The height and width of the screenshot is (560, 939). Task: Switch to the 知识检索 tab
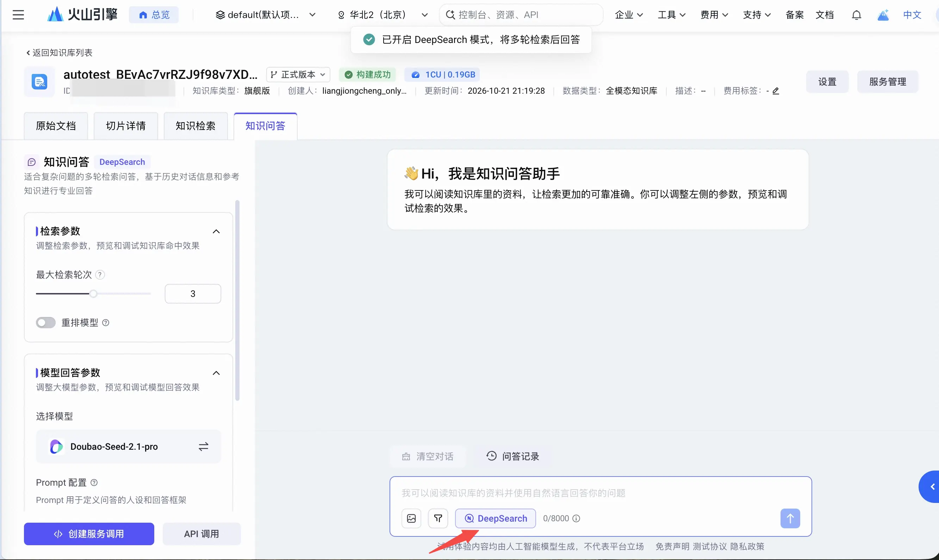(195, 126)
